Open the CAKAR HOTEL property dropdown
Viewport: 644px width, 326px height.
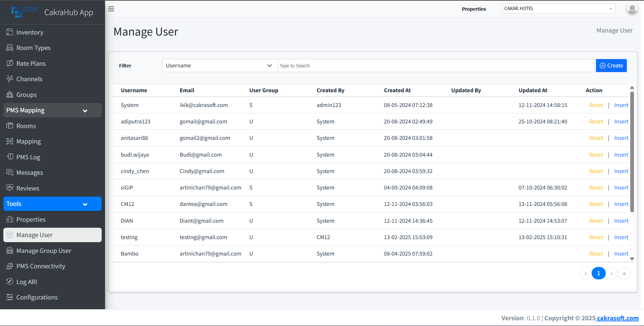(558, 8)
